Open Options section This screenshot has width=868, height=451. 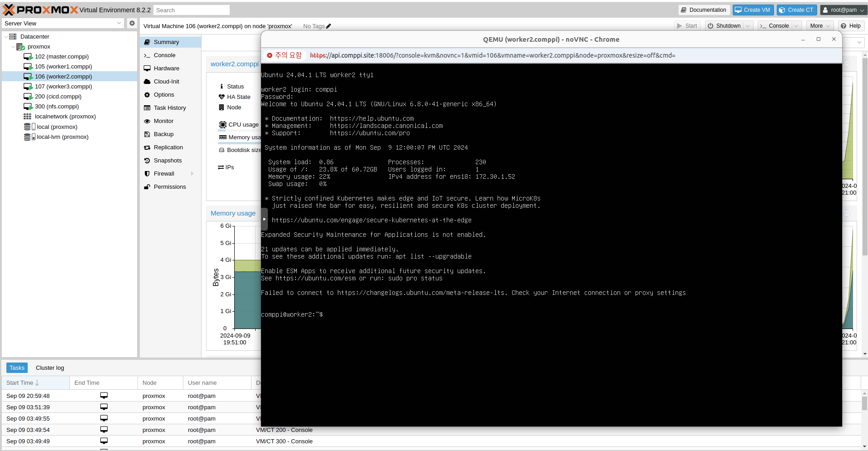170,95
